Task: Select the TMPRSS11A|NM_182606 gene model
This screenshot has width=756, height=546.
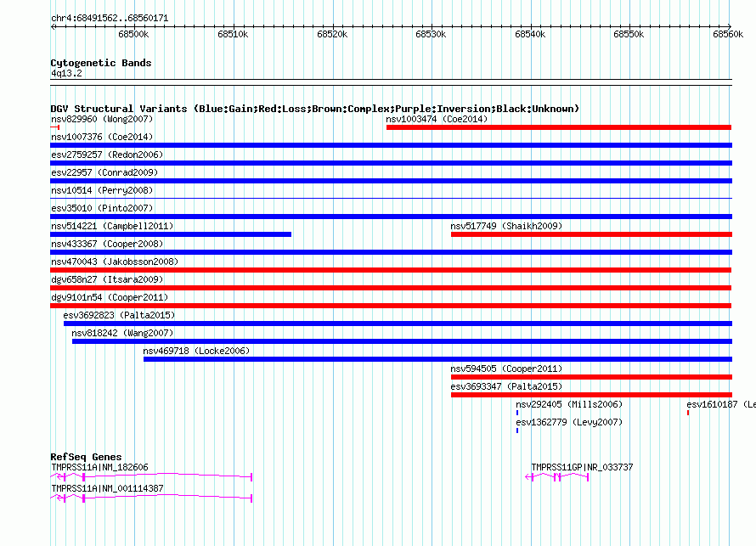Action: 151,477
